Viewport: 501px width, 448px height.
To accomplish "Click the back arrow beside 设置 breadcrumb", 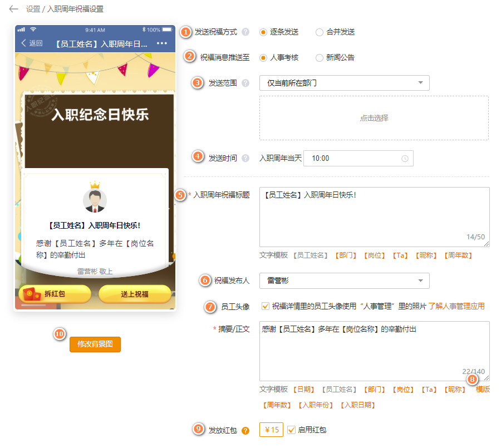I will tap(14, 9).
